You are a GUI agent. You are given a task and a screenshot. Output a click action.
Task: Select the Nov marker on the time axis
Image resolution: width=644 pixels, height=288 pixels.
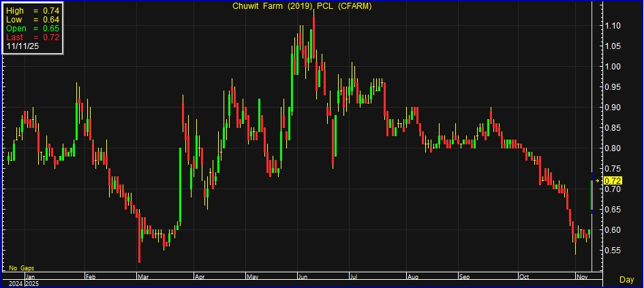(580, 277)
